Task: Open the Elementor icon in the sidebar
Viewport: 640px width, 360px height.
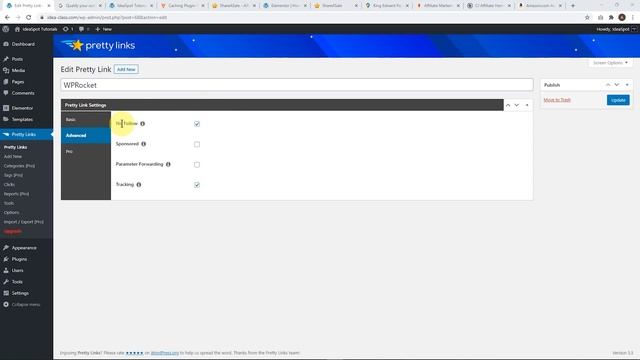Action: (x=6, y=108)
